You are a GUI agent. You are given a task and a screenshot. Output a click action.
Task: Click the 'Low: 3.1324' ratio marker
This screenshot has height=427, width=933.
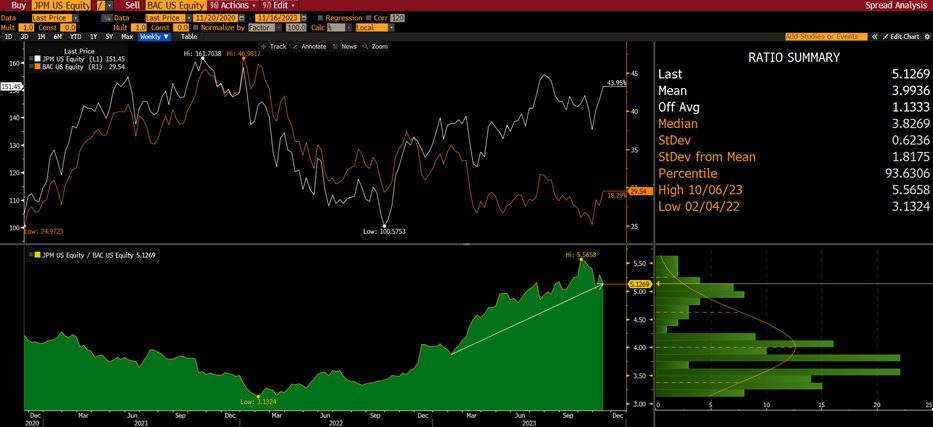(256, 402)
